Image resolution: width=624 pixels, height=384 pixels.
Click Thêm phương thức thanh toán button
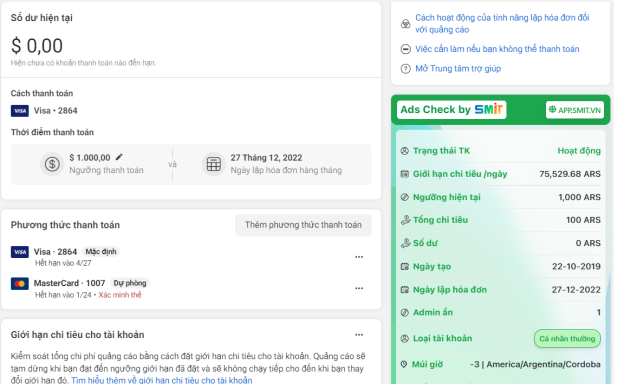tap(303, 225)
